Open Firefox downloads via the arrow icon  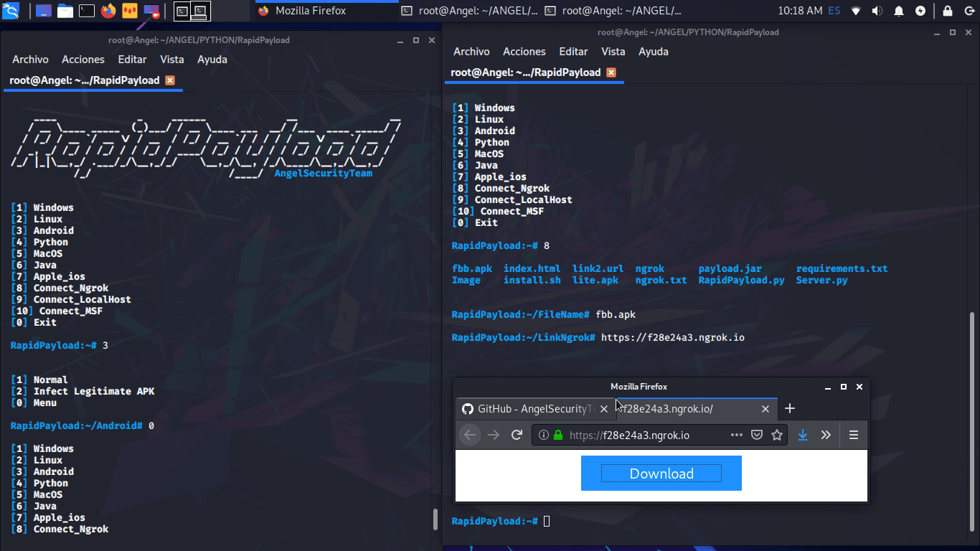tap(802, 434)
